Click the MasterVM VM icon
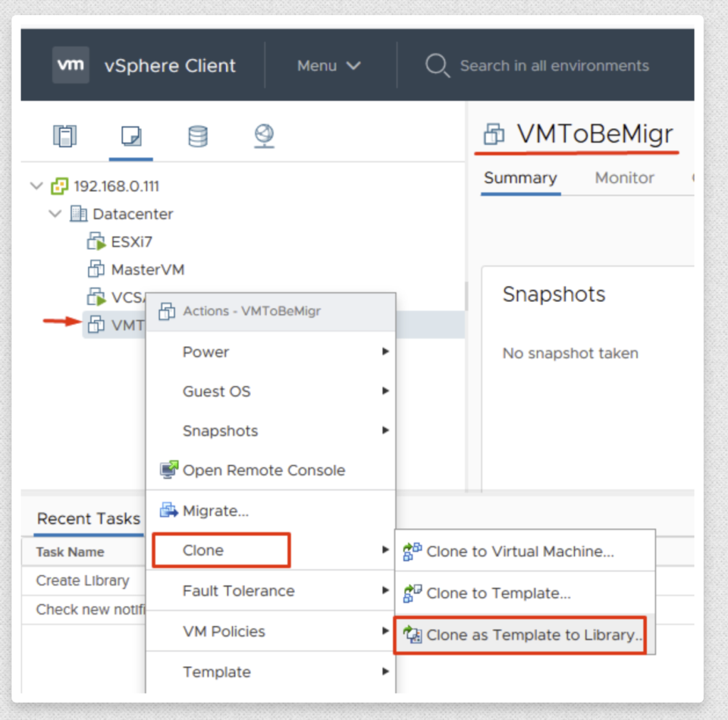The height and width of the screenshot is (720, 728). pyautogui.click(x=96, y=269)
